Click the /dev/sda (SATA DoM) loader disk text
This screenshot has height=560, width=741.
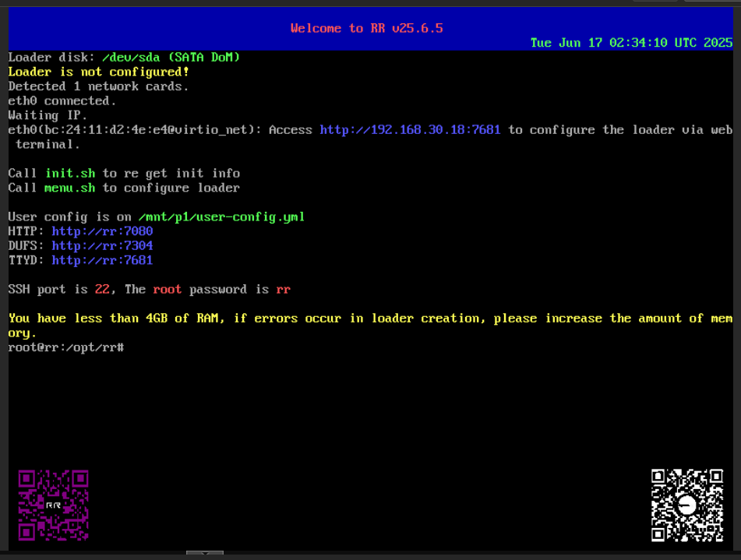(x=171, y=58)
